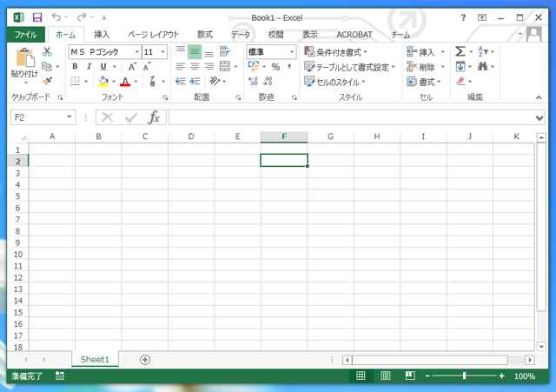
Task: Toggle Underline formatting
Action: (103, 66)
